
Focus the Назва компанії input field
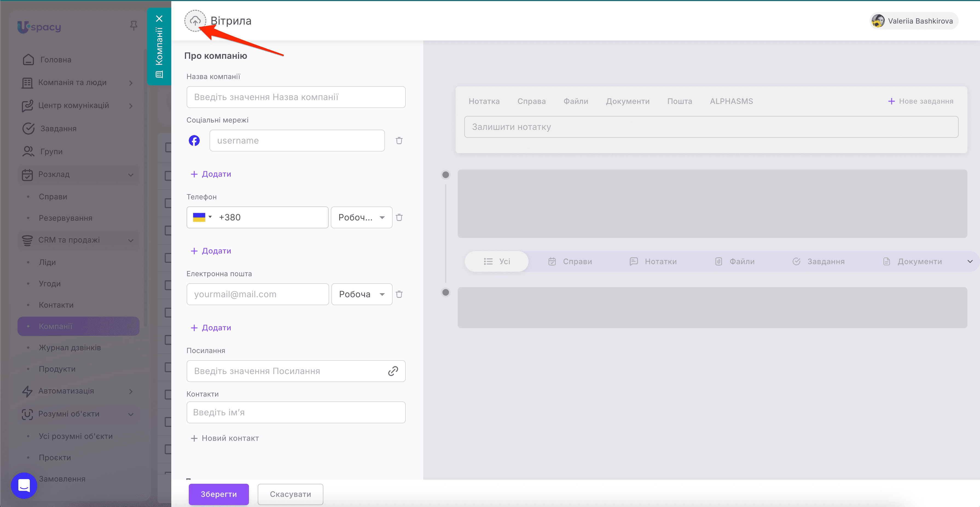click(x=295, y=97)
